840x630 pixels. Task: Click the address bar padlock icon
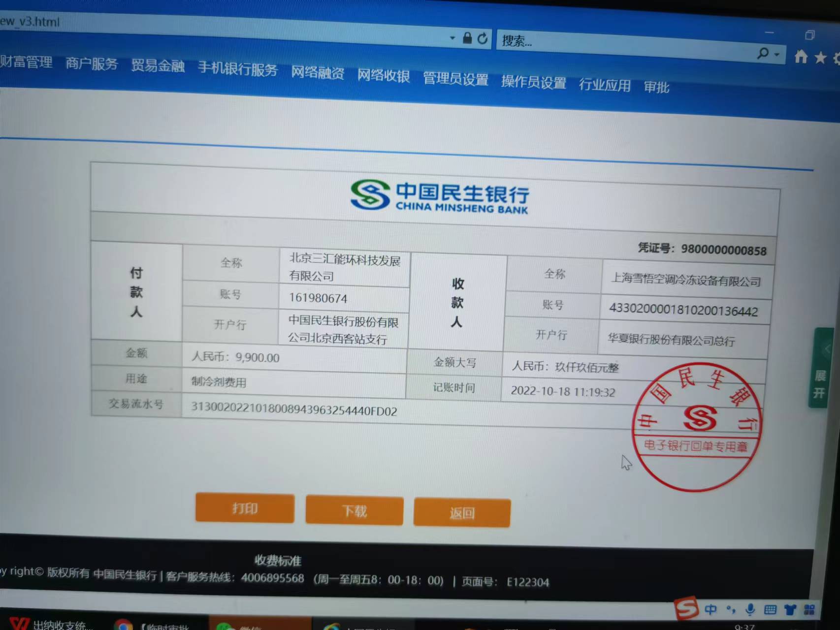[x=467, y=38]
